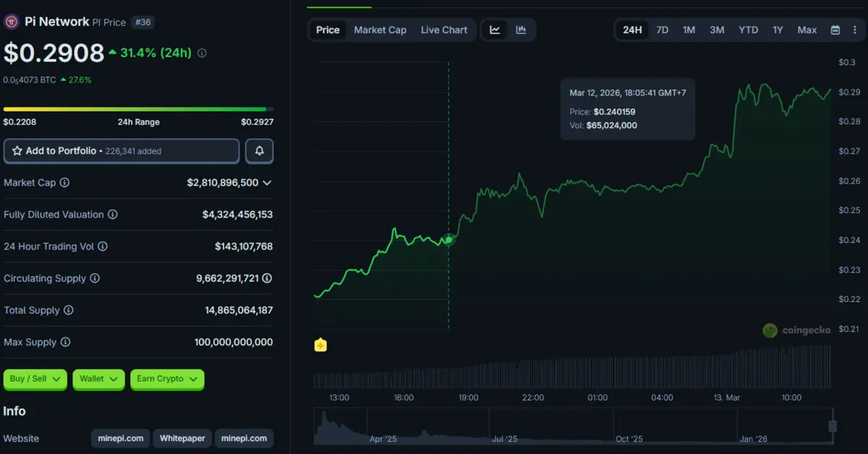The height and width of the screenshot is (454, 868).
Task: Select the YTD time range
Action: [x=748, y=30]
